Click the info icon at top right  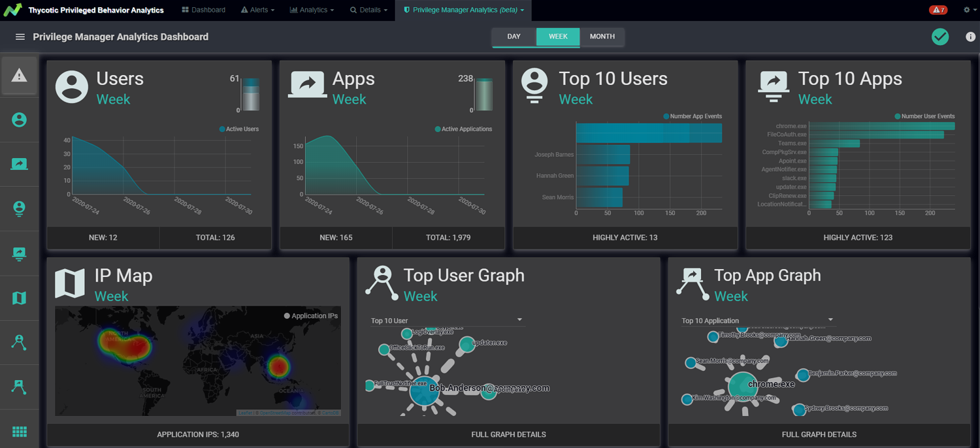point(970,37)
